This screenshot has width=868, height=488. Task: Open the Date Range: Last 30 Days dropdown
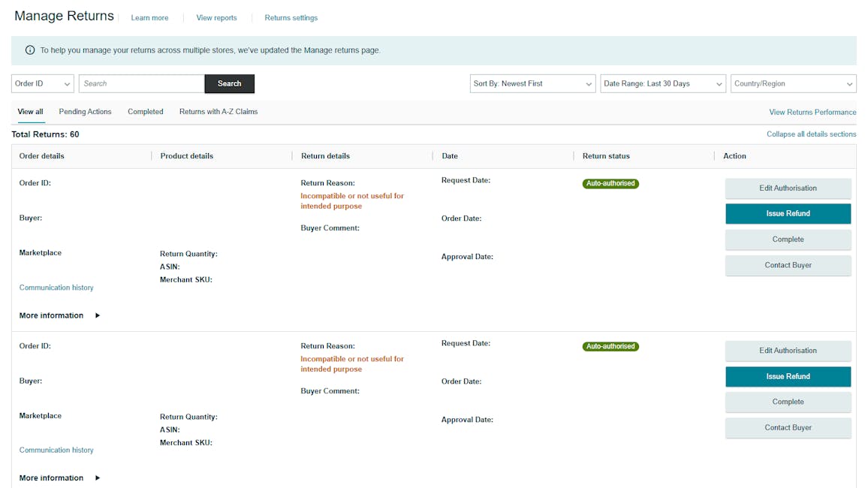[x=663, y=84]
